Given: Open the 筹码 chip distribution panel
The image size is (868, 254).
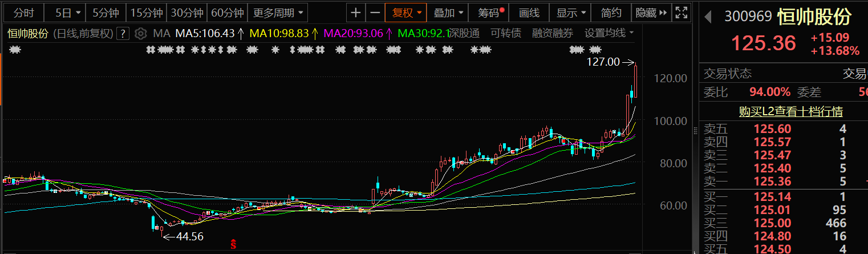Looking at the screenshot, I should click(492, 13).
